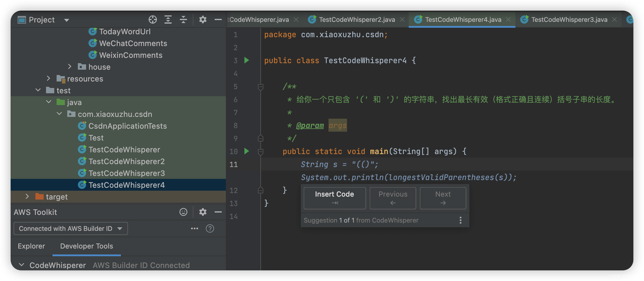Click the Next suggestion button
Screen dimensions: 644x281
pyautogui.click(x=443, y=198)
